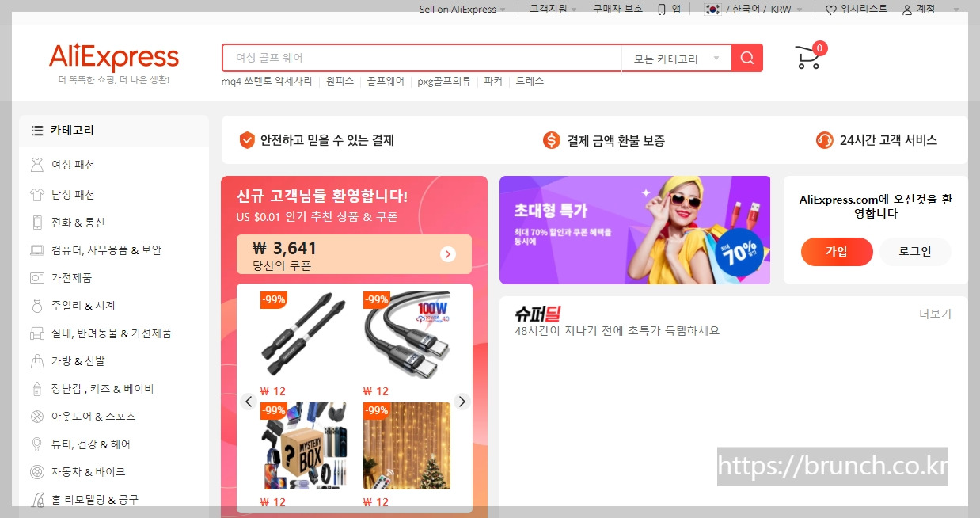Select 전화 & 통신 category
This screenshot has width=980, height=518.
[78, 223]
